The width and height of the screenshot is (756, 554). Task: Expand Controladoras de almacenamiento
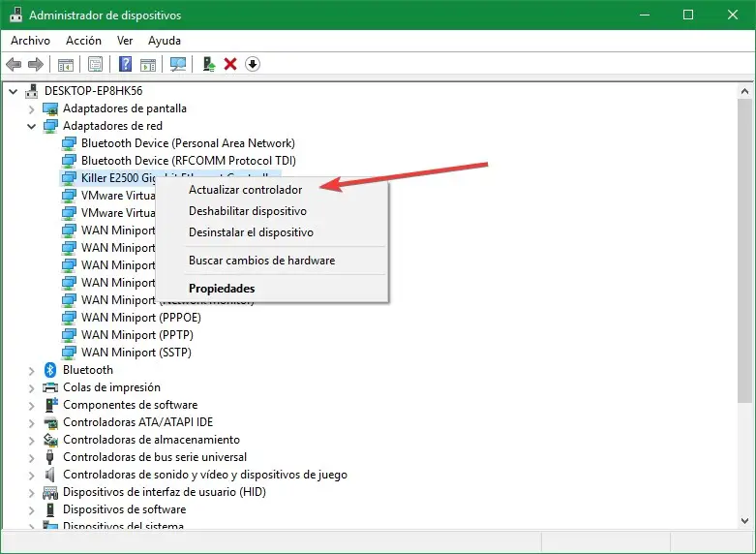32,440
